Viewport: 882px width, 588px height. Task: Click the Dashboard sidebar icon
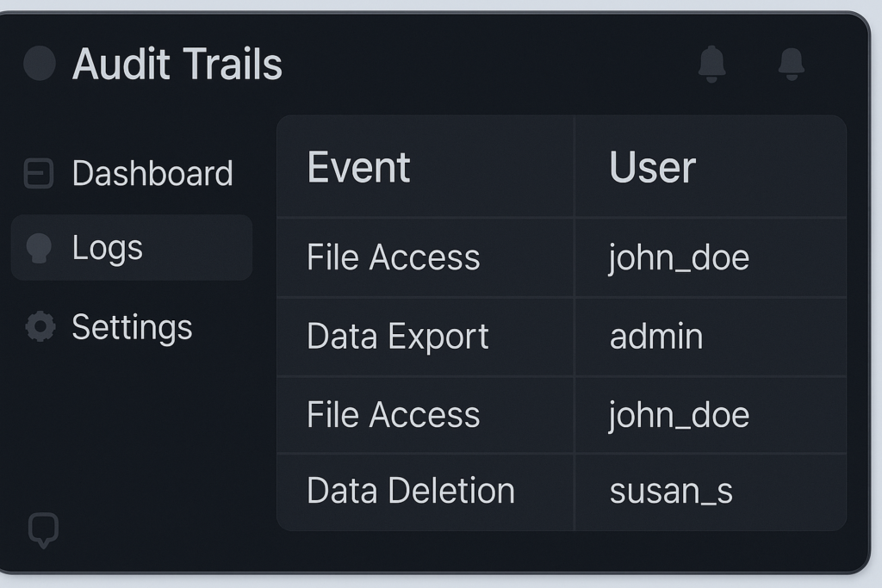click(x=39, y=174)
